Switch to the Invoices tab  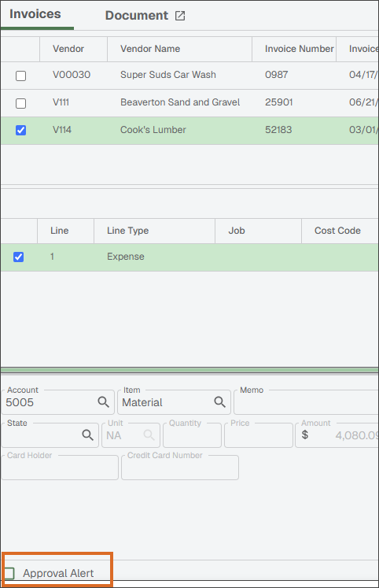pyautogui.click(x=35, y=14)
